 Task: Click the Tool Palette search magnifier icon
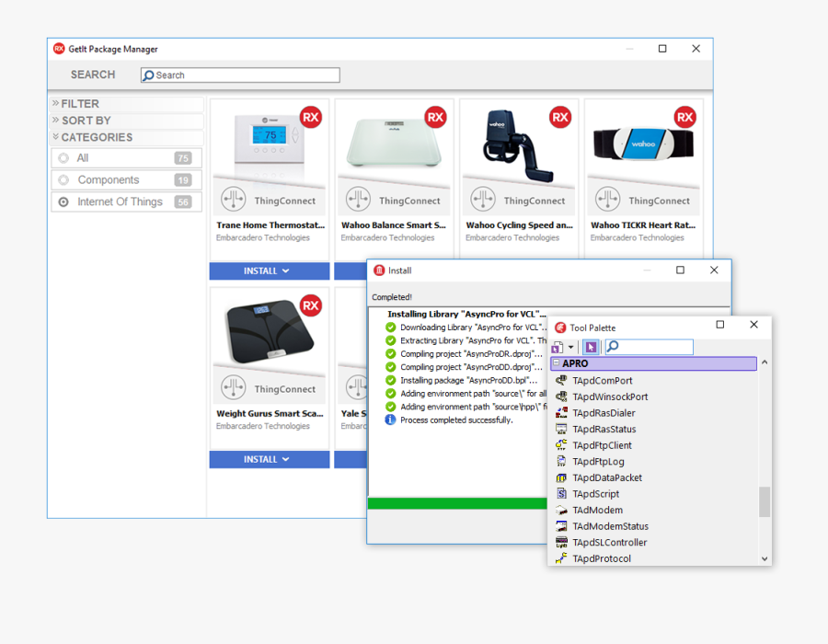pos(613,346)
